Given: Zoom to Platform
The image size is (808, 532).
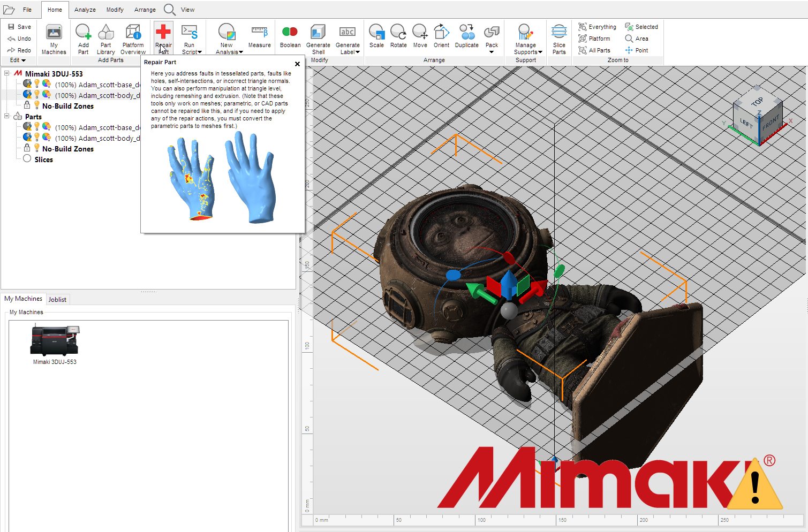Looking at the screenshot, I should (594, 39).
